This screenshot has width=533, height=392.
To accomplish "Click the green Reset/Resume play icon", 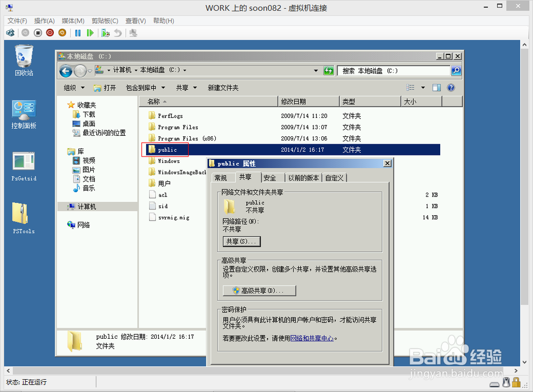I will pyautogui.click(x=90, y=33).
